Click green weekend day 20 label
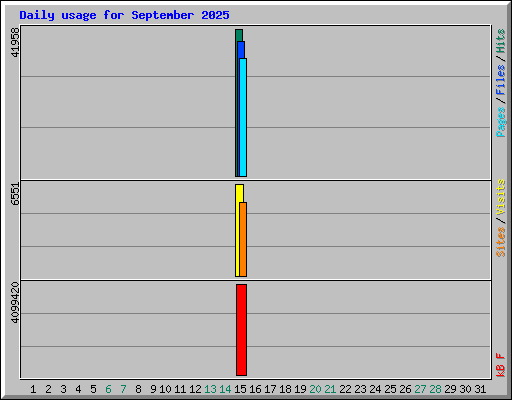Viewport: 512px width, 400px height. point(315,389)
